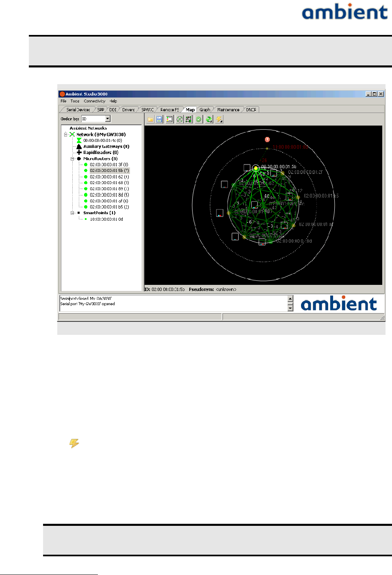Switch to the Graph tab
Image resolution: width=392 pixels, height=575 pixels.
click(205, 110)
